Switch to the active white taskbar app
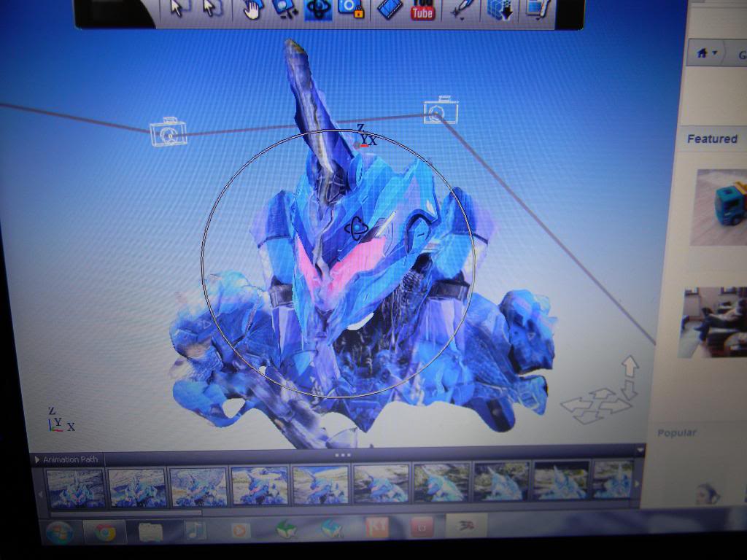The image size is (747, 560). 466,525
